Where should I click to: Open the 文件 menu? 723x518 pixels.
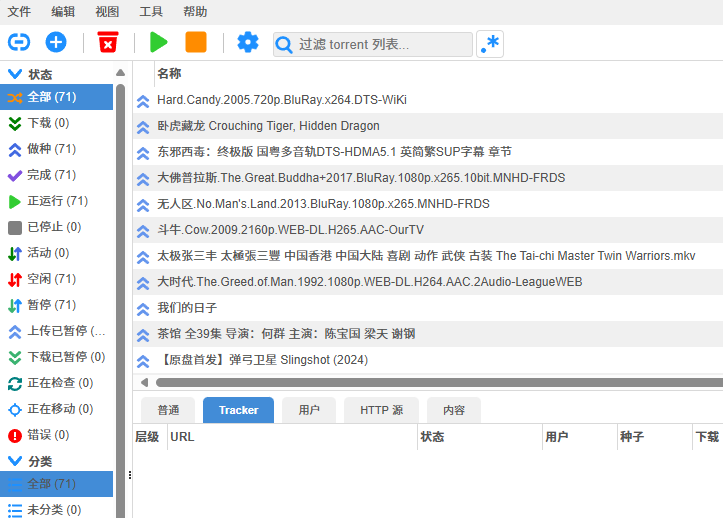coord(19,12)
